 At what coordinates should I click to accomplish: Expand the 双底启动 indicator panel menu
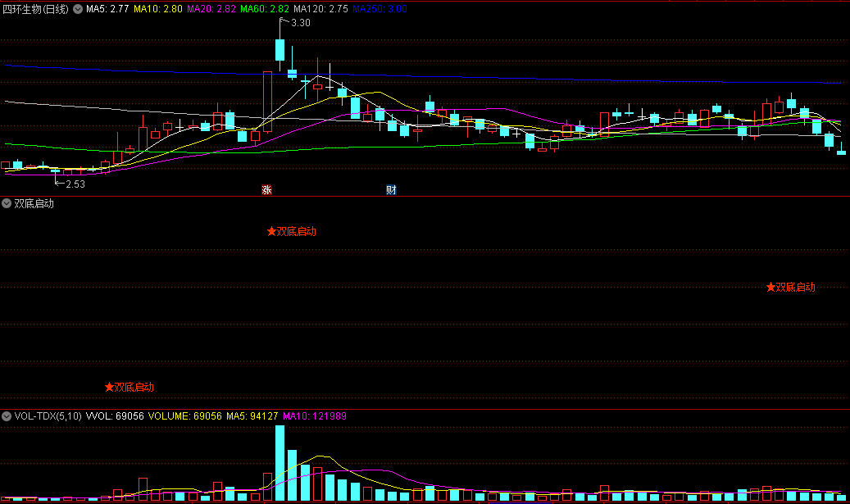click(7, 203)
